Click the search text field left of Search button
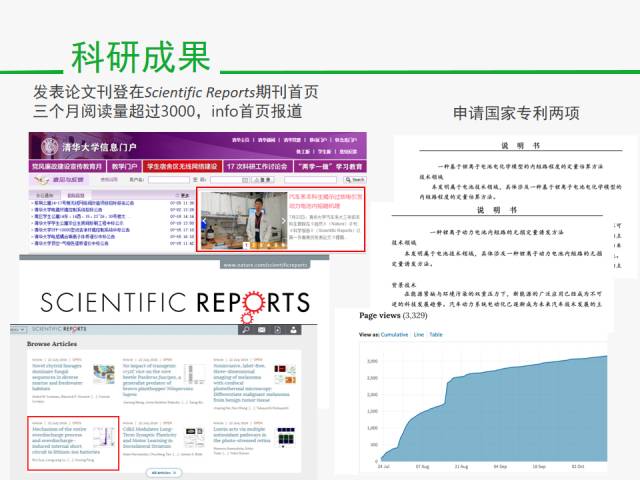The image size is (640, 480). pos(310,180)
